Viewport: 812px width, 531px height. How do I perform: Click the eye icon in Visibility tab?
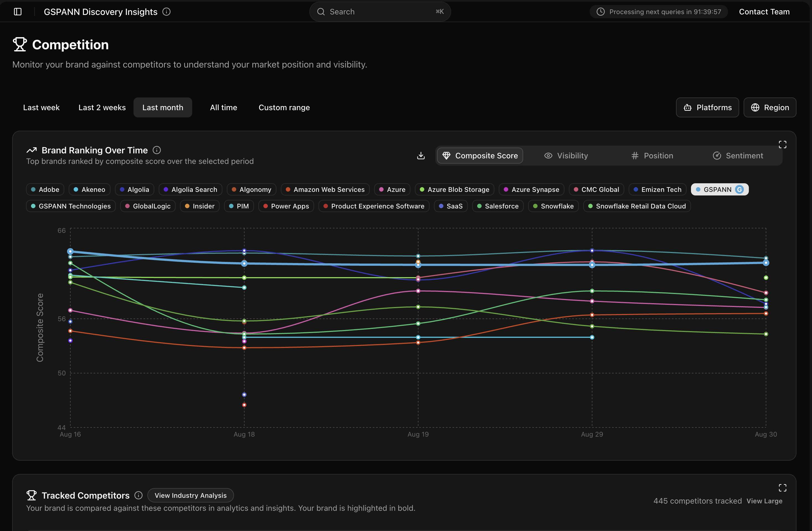click(548, 156)
